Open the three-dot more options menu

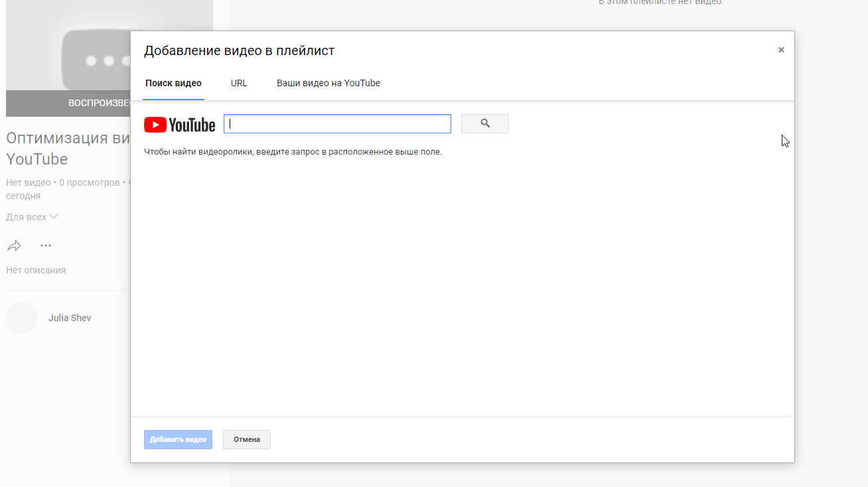coord(45,245)
